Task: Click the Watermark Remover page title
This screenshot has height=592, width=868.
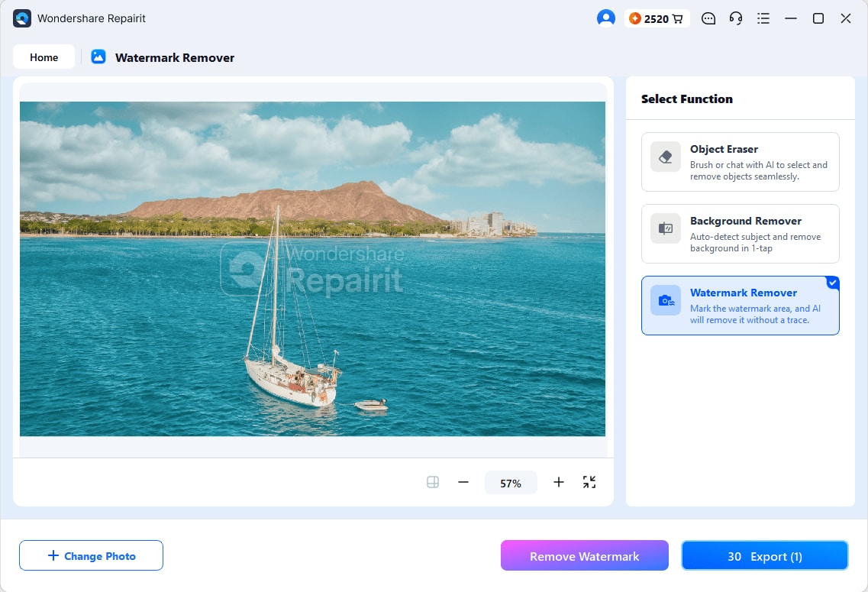Action: point(174,57)
